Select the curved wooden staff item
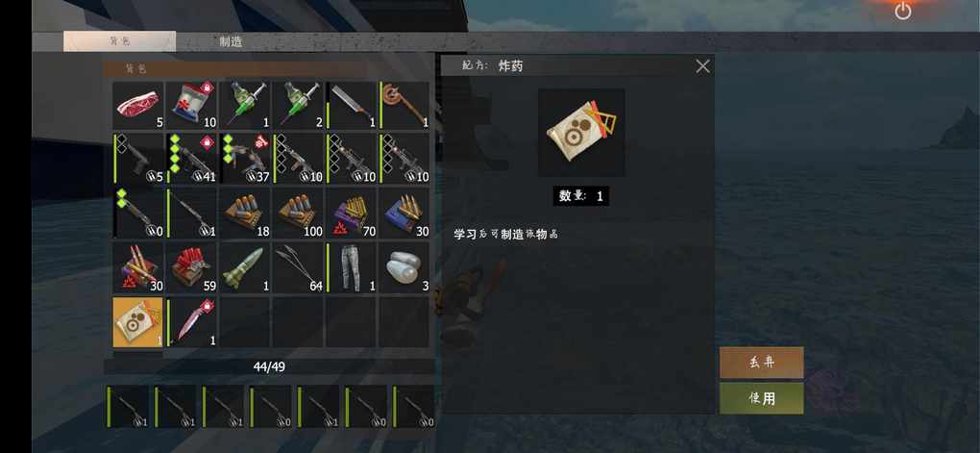Viewport: 980px width, 453px height. click(404, 105)
